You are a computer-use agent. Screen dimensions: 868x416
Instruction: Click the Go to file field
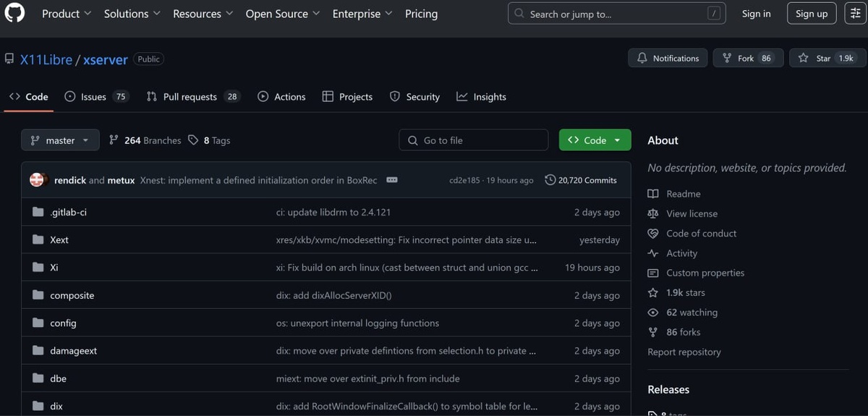[x=473, y=140]
